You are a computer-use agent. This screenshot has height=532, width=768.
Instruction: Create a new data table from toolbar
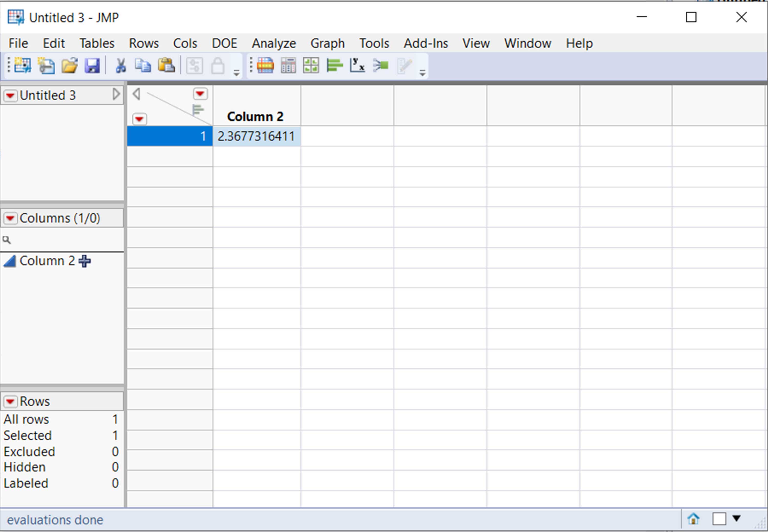22,65
